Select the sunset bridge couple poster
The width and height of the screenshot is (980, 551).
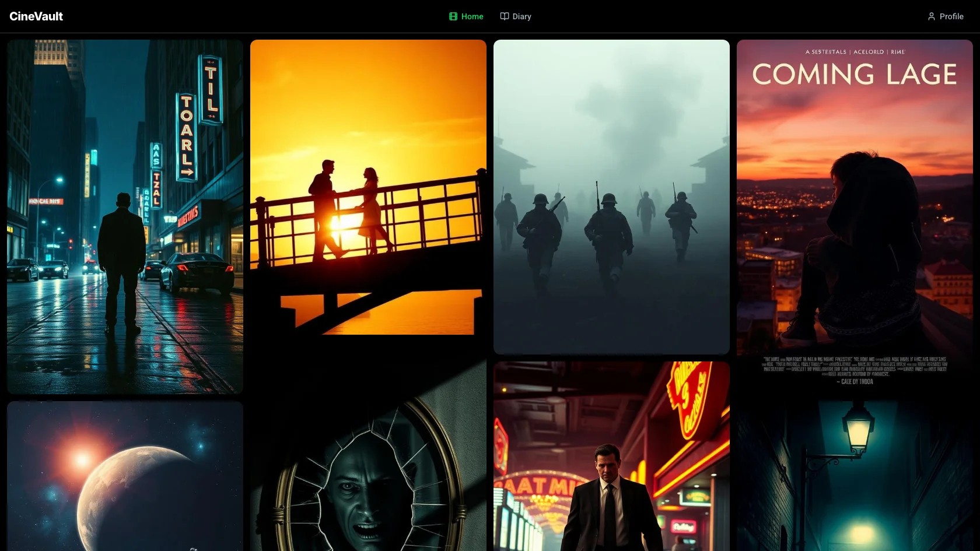click(x=368, y=187)
